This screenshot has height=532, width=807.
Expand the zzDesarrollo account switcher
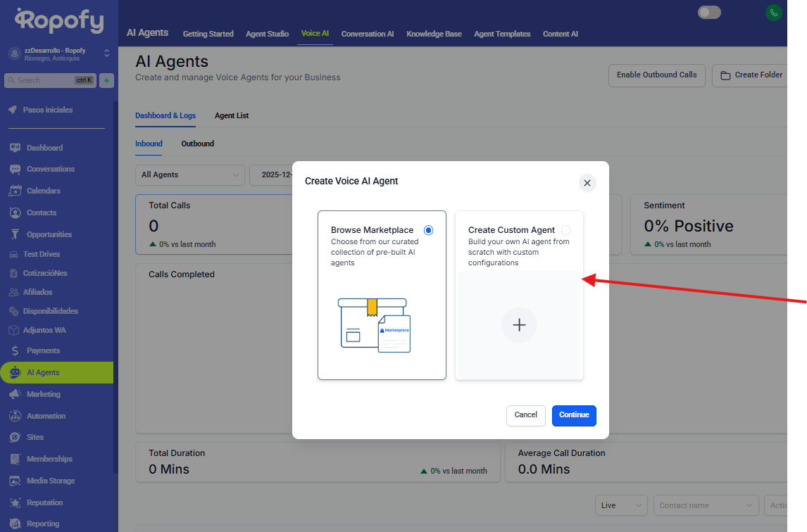coord(107,53)
